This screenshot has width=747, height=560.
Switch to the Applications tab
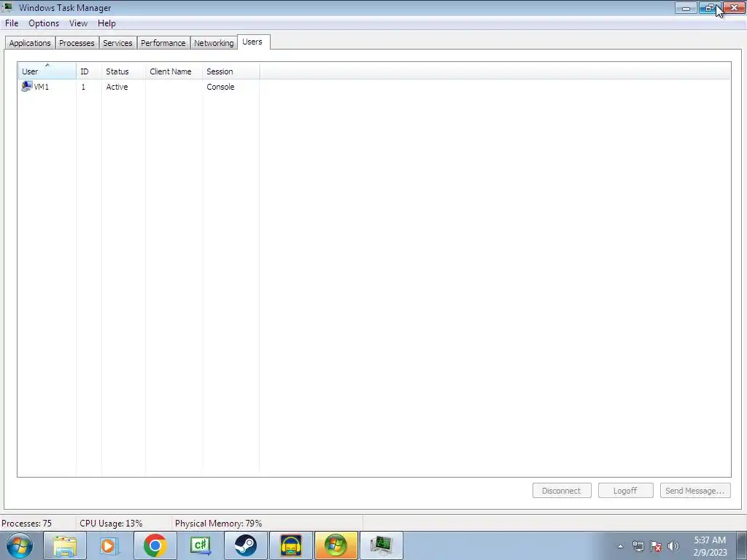coord(30,43)
